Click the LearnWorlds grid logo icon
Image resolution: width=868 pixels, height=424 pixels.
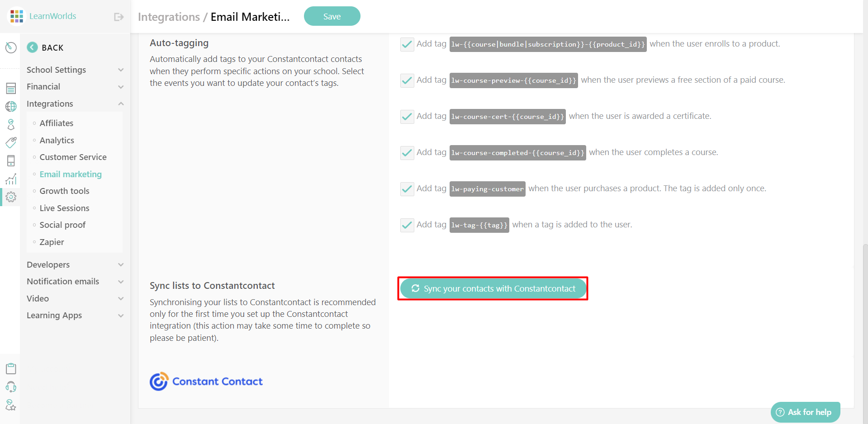pos(17,16)
